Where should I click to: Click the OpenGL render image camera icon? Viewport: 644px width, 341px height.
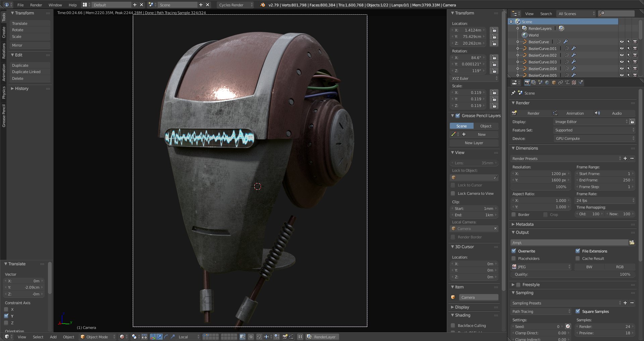pyautogui.click(x=285, y=337)
